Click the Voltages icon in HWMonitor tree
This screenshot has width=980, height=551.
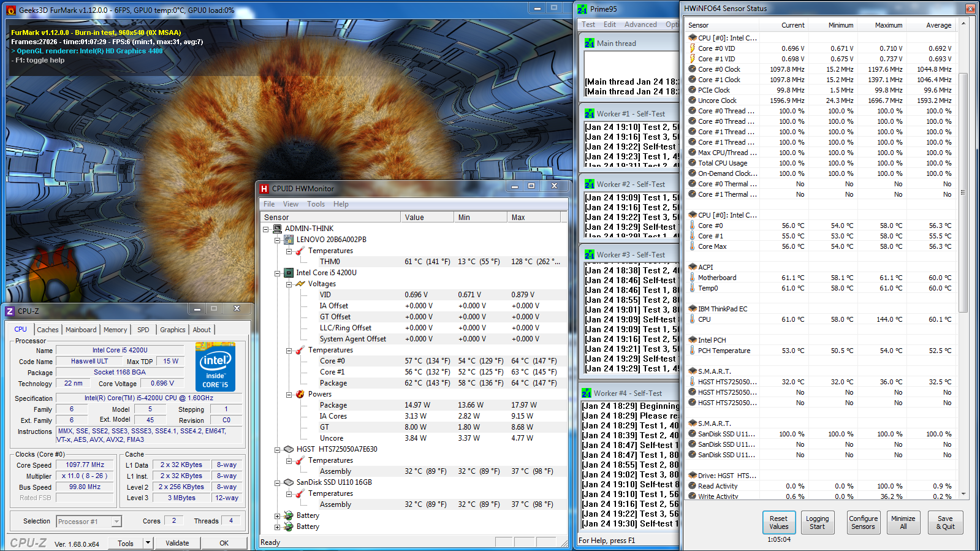[x=300, y=284]
